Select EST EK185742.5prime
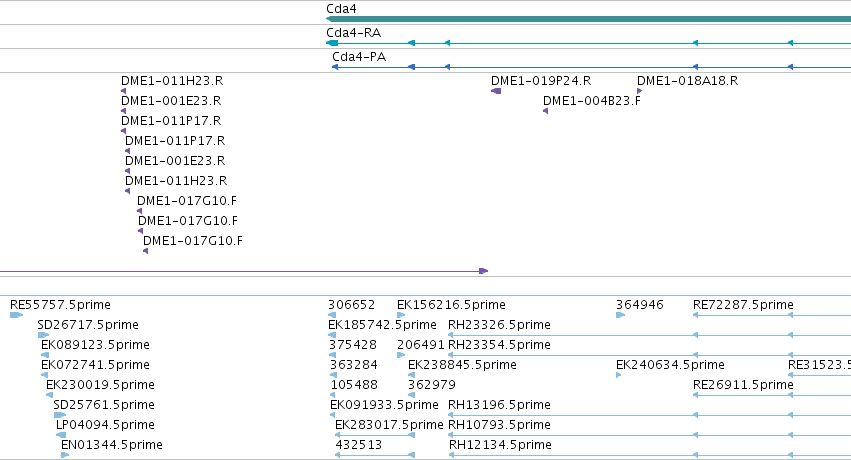The height and width of the screenshot is (460, 851). 382,325
